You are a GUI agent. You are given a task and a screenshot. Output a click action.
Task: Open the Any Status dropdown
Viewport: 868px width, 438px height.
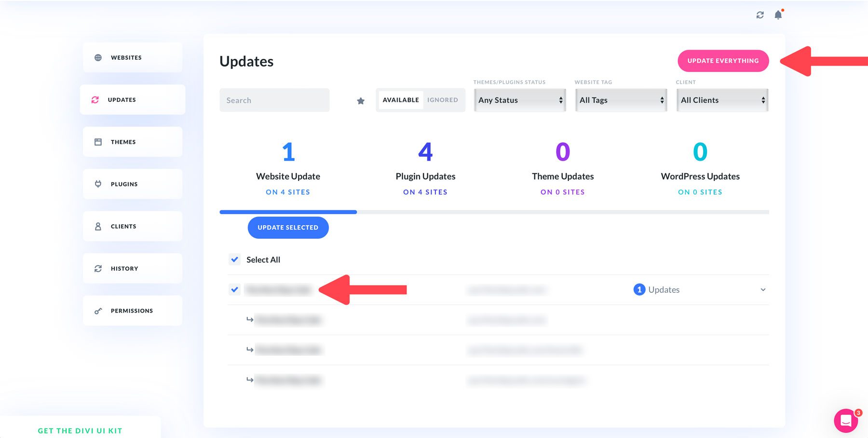pyautogui.click(x=520, y=100)
